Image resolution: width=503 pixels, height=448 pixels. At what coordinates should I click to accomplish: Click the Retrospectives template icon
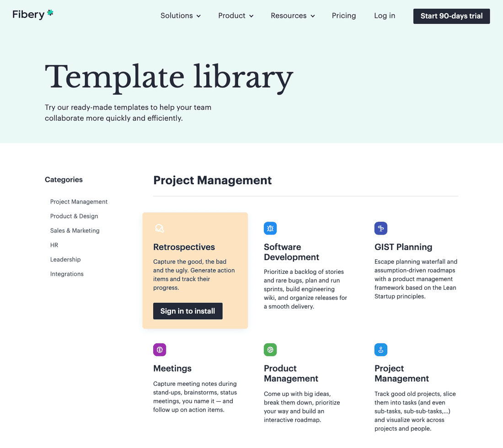coord(160,228)
